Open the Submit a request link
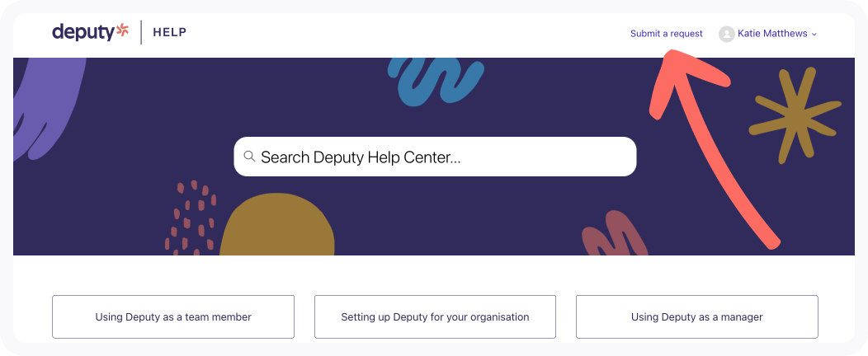 (666, 34)
